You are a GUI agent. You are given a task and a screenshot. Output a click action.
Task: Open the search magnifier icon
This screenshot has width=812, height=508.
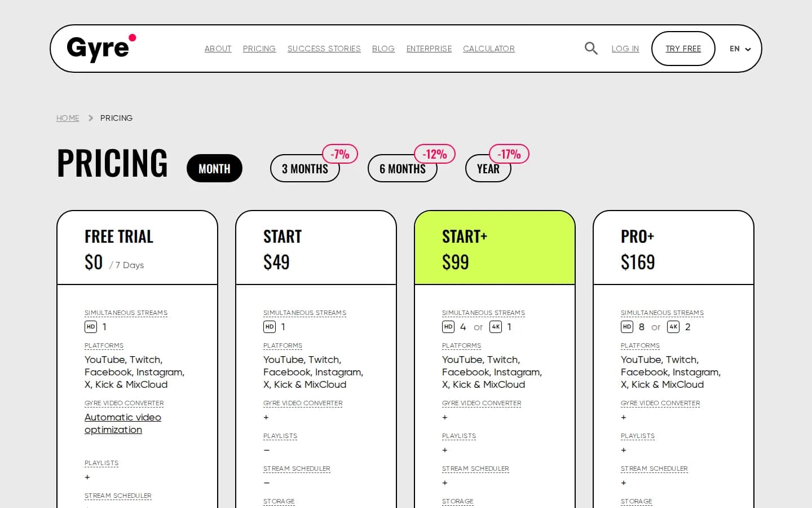click(x=591, y=49)
